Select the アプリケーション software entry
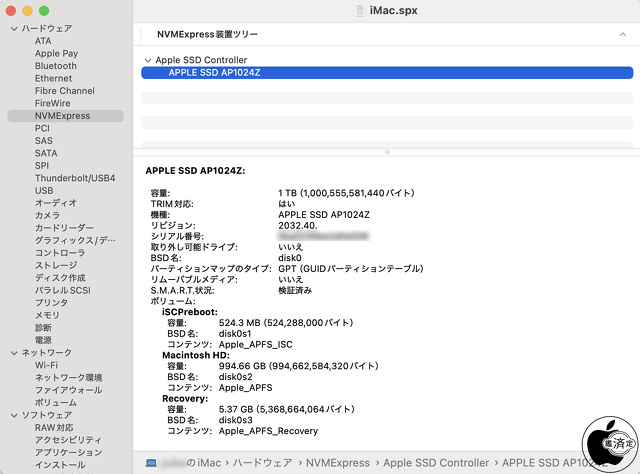This screenshot has width=640, height=474. (x=69, y=452)
